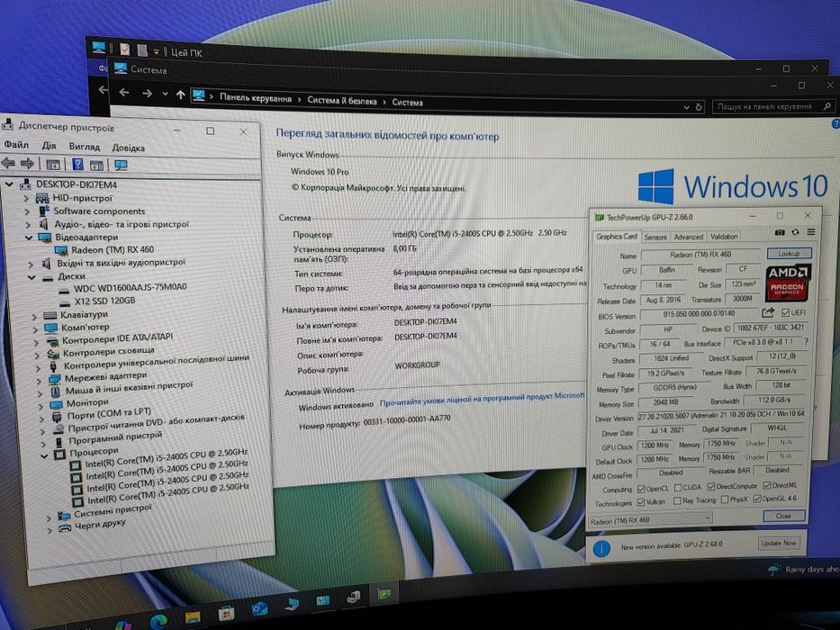
Task: Switch to Validation tab in GPU-Z
Action: (724, 236)
